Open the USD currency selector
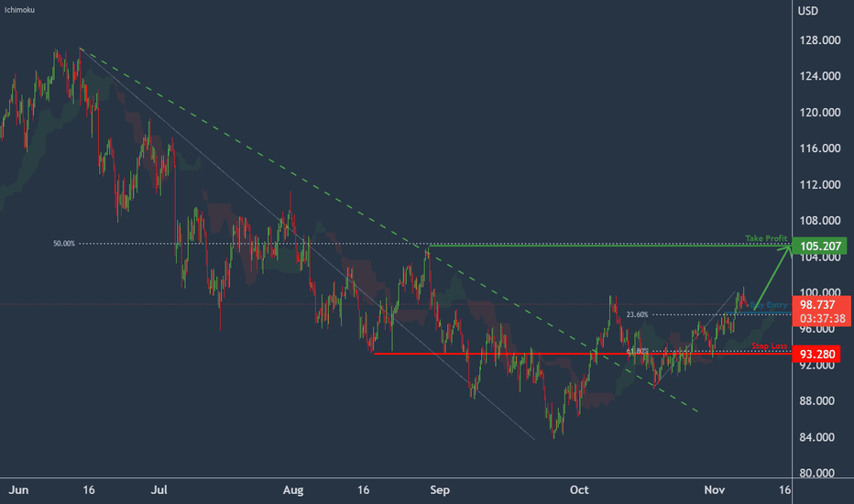 point(807,11)
